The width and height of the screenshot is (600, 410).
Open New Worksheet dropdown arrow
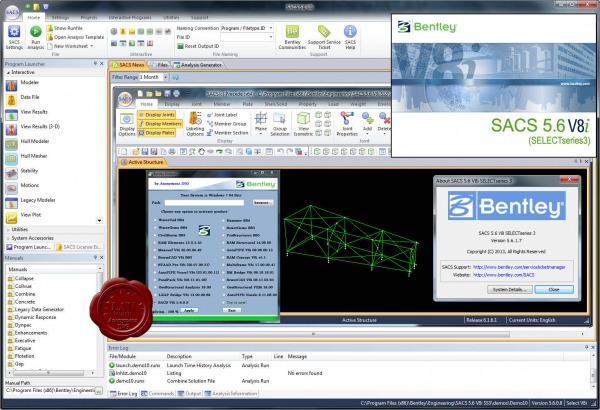coord(91,46)
